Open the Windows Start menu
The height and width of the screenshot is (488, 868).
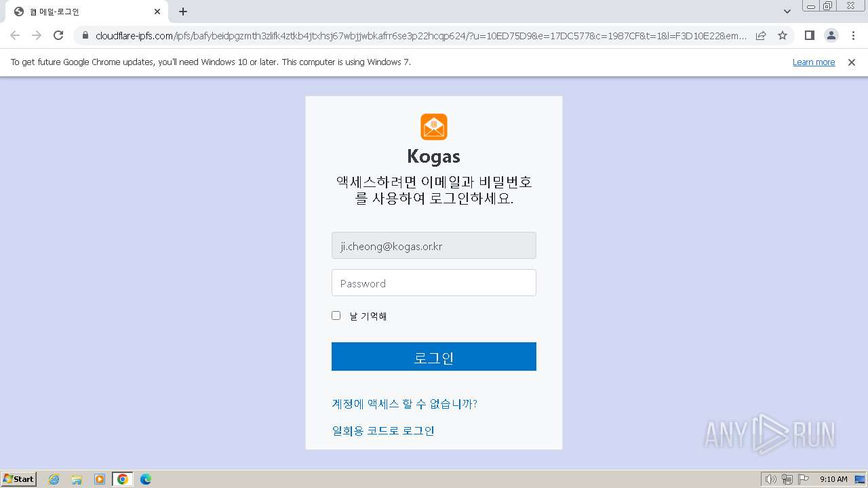pyautogui.click(x=19, y=479)
